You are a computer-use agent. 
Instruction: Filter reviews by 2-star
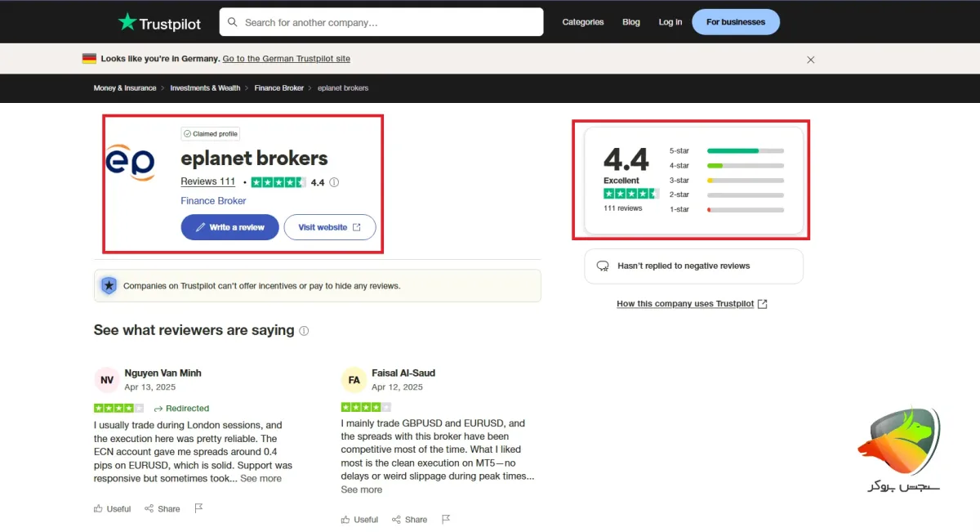coord(727,195)
